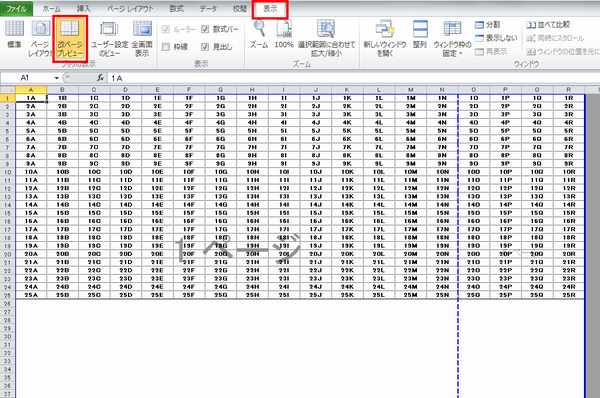Click the Name Box showing A1
This screenshot has height=398, width=600.
(28, 78)
